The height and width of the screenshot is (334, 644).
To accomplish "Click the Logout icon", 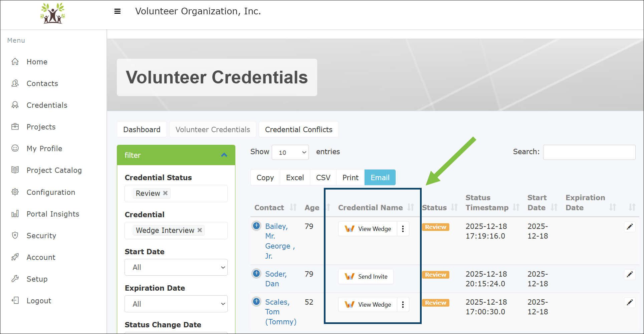I will (x=15, y=300).
